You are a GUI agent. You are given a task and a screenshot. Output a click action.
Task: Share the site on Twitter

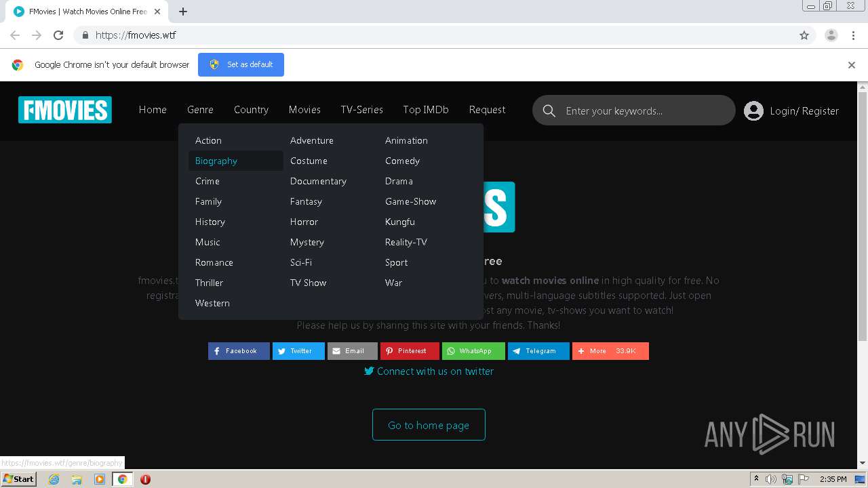[298, 351]
